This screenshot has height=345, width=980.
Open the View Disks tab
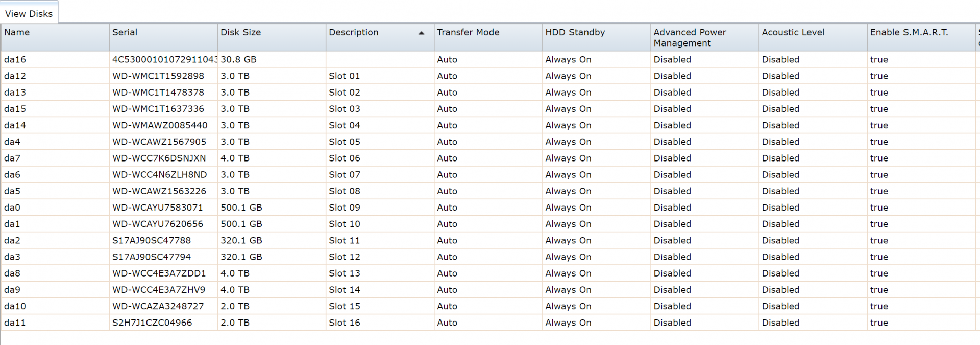[x=29, y=14]
